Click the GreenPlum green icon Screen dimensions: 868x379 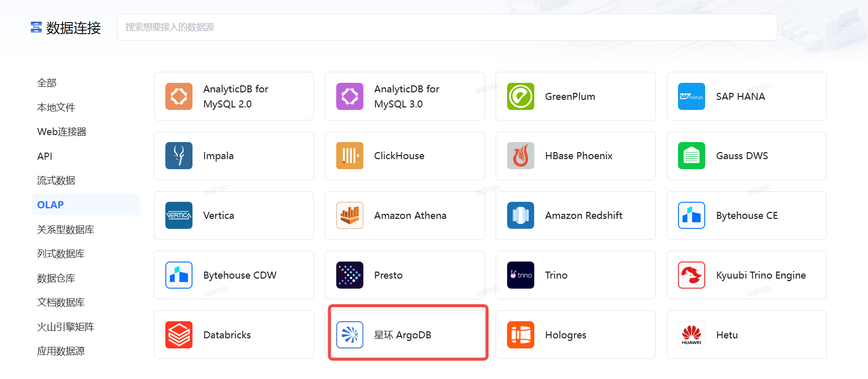[520, 96]
